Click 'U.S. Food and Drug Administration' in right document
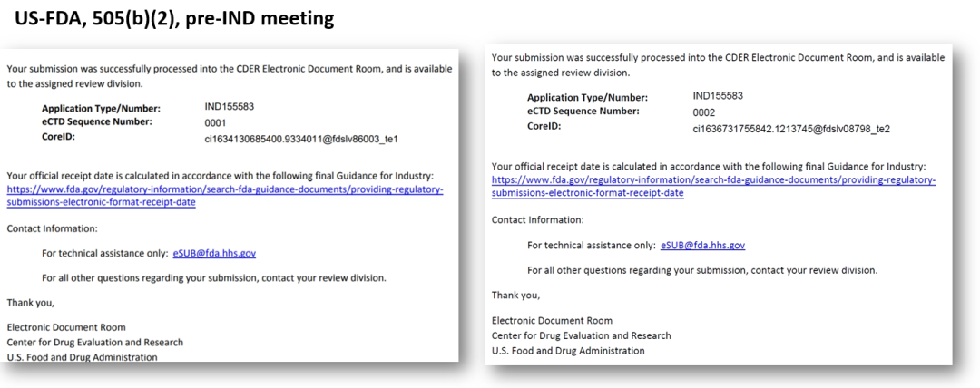Viewport: 980px width, 388px height. [x=568, y=351]
